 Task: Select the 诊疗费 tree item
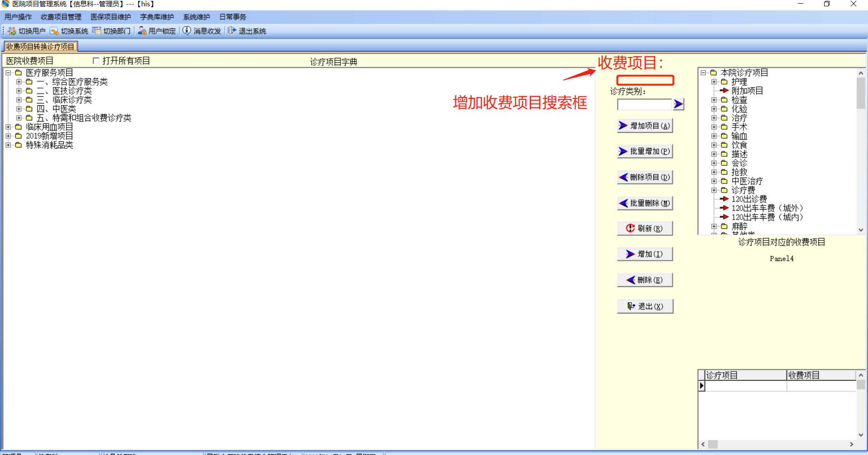pos(743,190)
